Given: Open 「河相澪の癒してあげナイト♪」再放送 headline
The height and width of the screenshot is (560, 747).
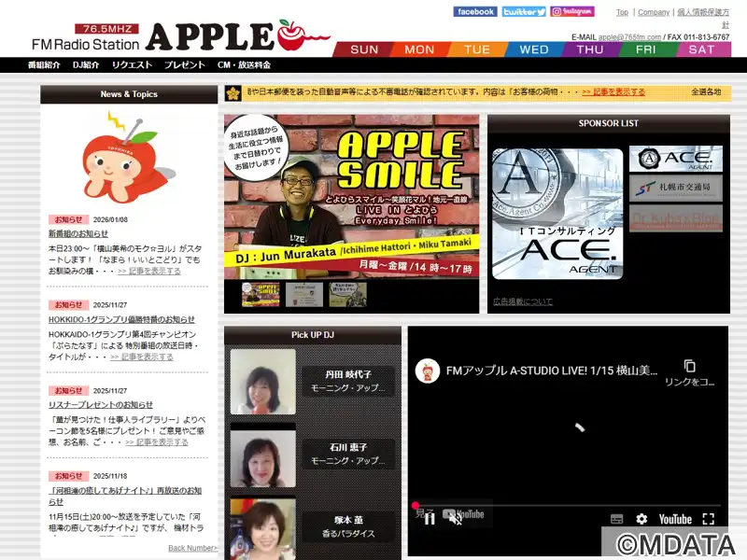Looking at the screenshot, I should coord(125,496).
